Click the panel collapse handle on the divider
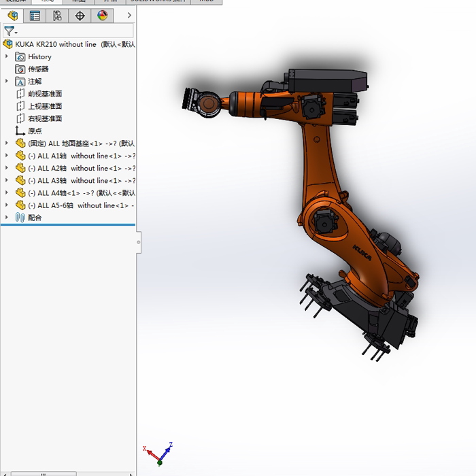 (x=139, y=242)
